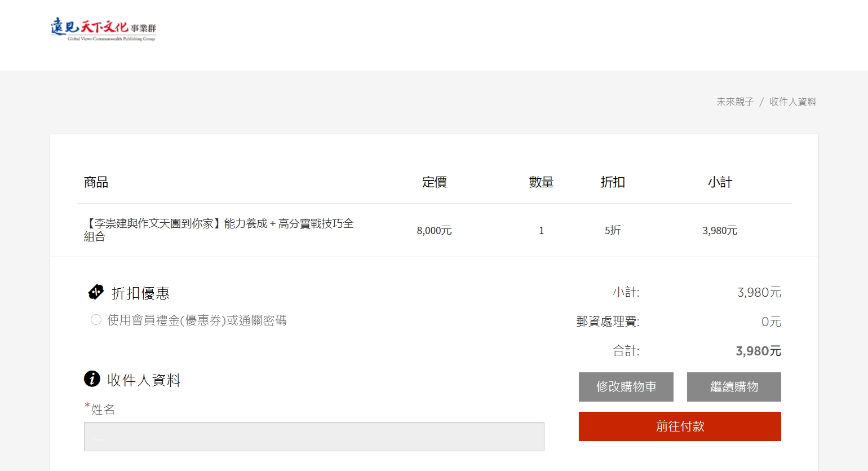Click the 折扣 column header

[613, 182]
